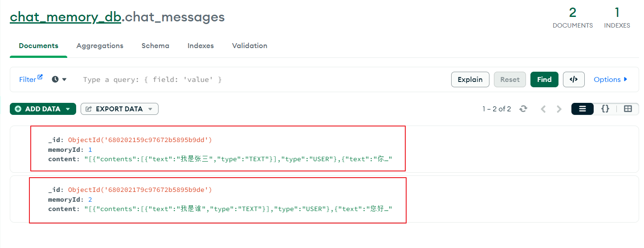Switch to JSON view
644x248 pixels.
[605, 109]
